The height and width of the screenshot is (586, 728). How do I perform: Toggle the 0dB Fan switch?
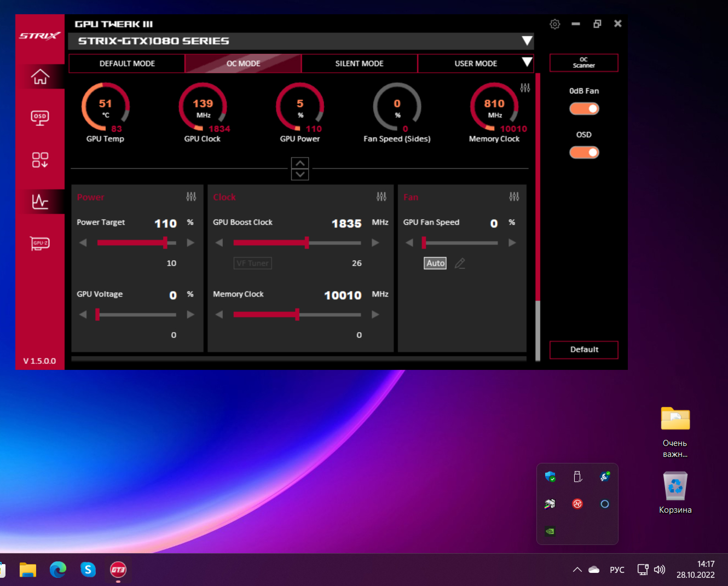[x=584, y=109]
